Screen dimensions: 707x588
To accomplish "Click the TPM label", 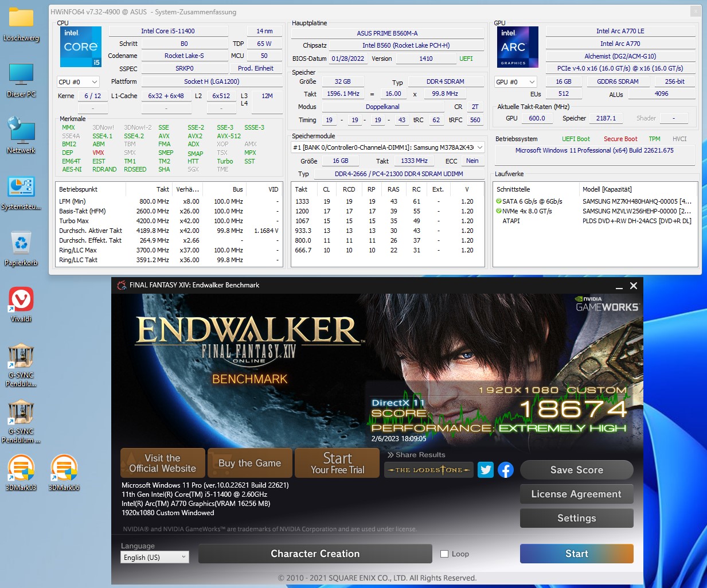I will tap(654, 139).
